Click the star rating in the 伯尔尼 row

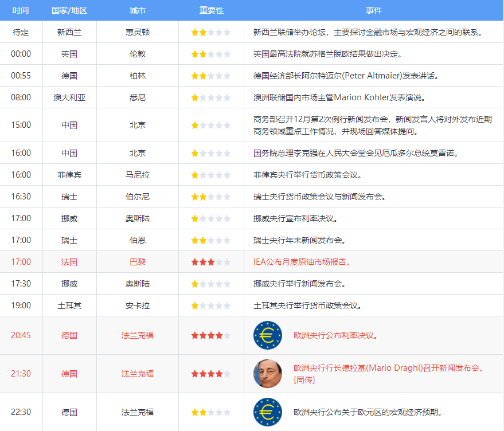pos(211,197)
